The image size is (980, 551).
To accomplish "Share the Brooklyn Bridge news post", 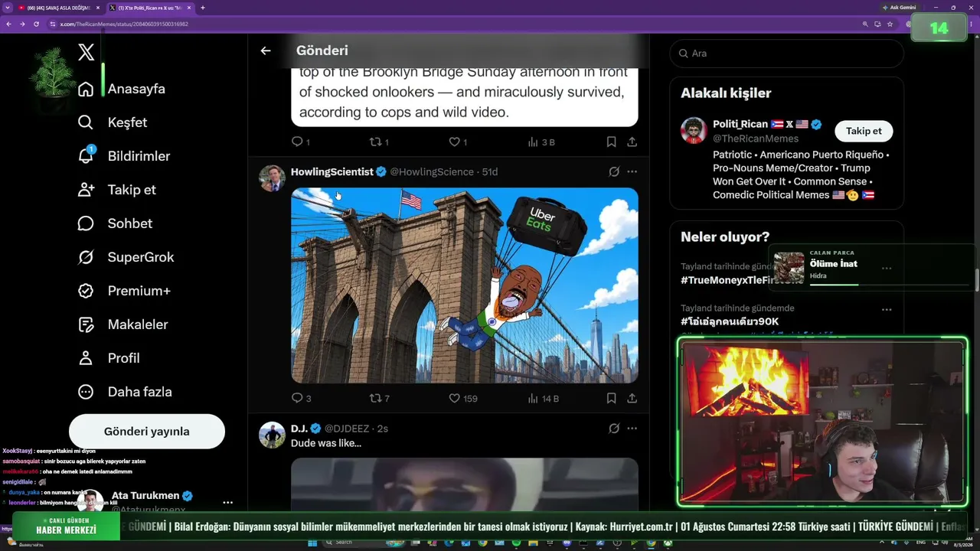I will [x=632, y=142].
